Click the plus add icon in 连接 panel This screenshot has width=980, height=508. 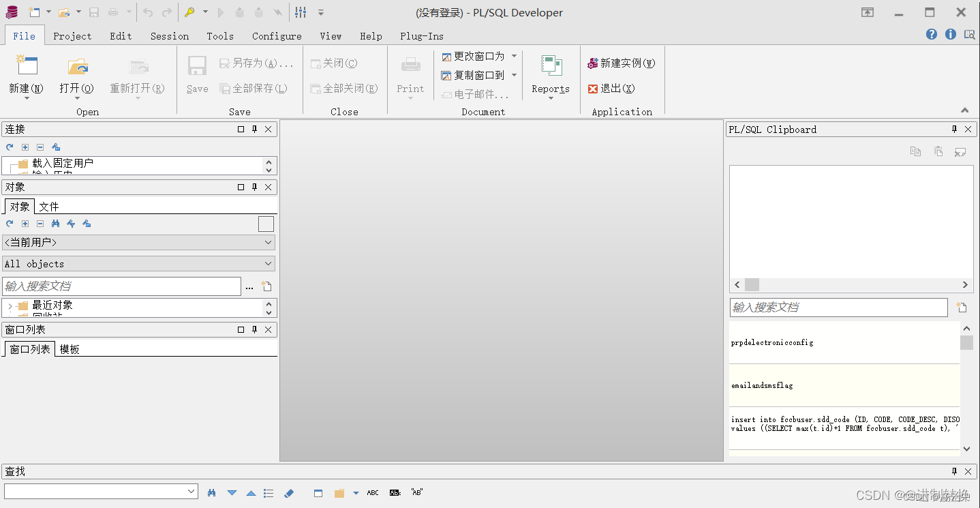25,147
